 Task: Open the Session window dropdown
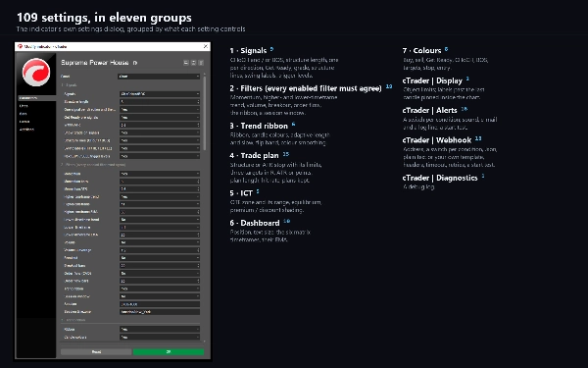click(x=160, y=296)
